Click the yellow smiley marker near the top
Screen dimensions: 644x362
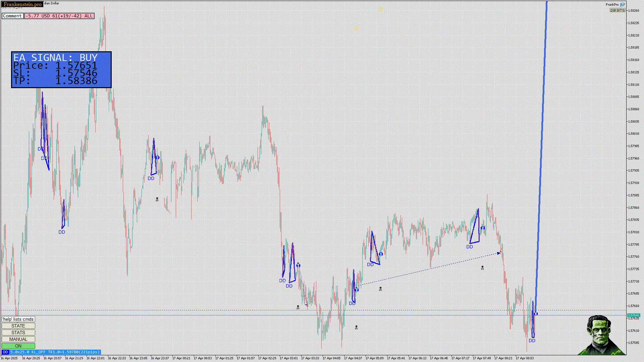click(x=380, y=9)
